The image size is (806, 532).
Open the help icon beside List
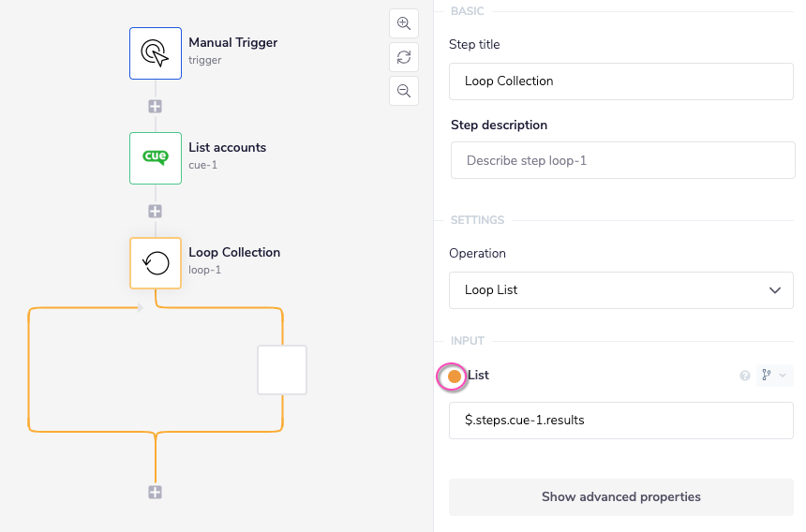(745, 376)
